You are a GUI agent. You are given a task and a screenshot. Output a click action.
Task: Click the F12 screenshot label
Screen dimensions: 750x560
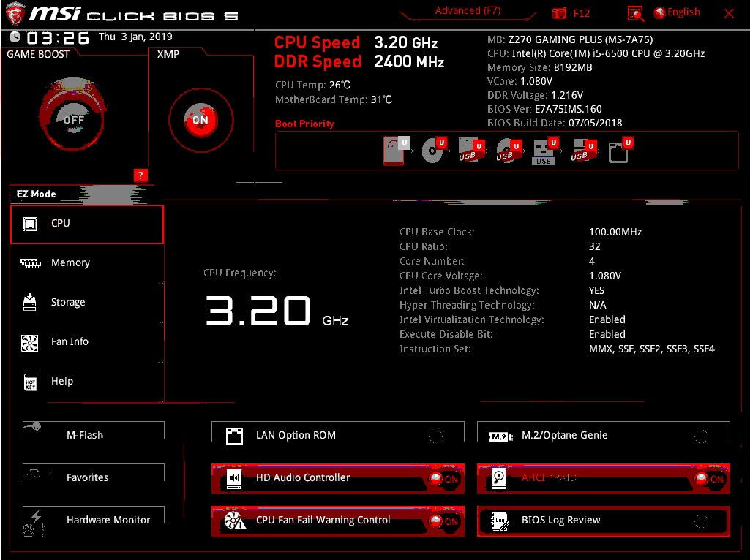coord(581,13)
